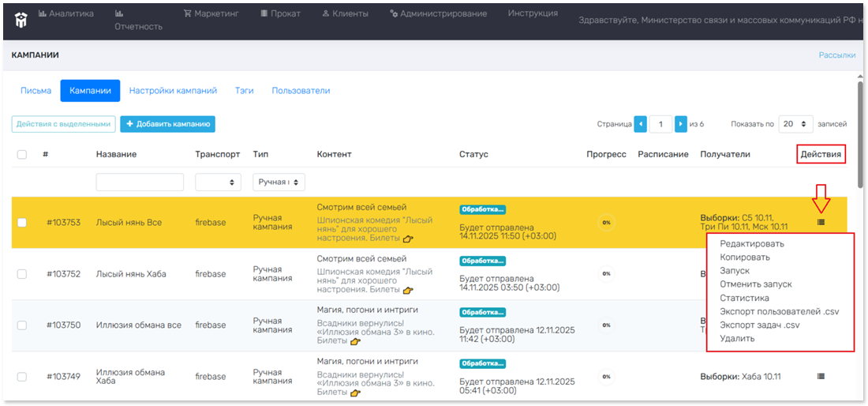The width and height of the screenshot is (868, 406).
Task: Open the records-per-page dropdown set to 20
Action: (795, 124)
